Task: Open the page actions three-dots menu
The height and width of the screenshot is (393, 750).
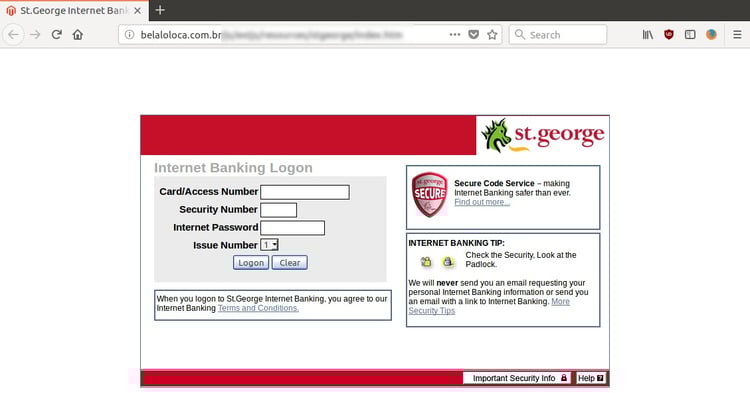Action: pos(455,34)
